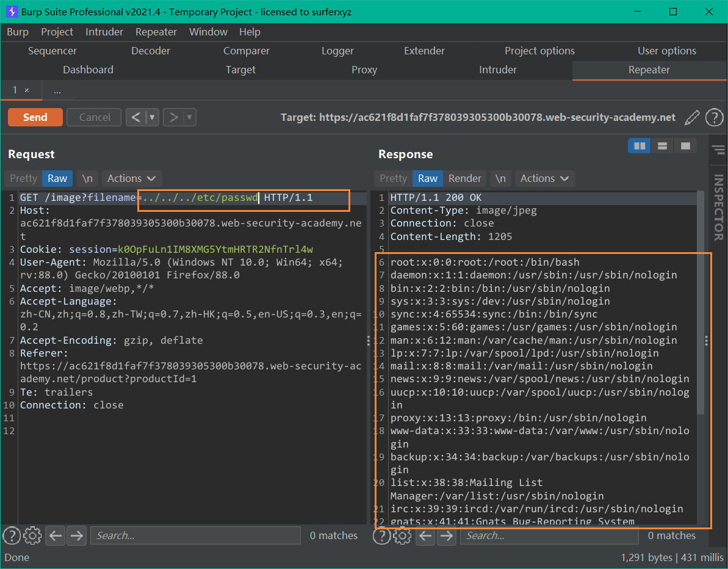The height and width of the screenshot is (569, 728).
Task: Click response search help icon
Action: [381, 535]
